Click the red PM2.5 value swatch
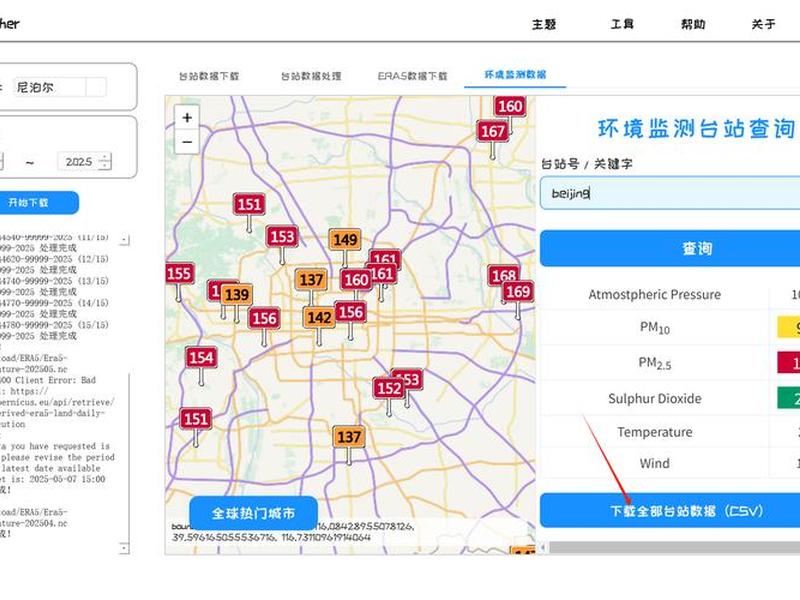Screen dimensions: 800x600 tap(789, 362)
